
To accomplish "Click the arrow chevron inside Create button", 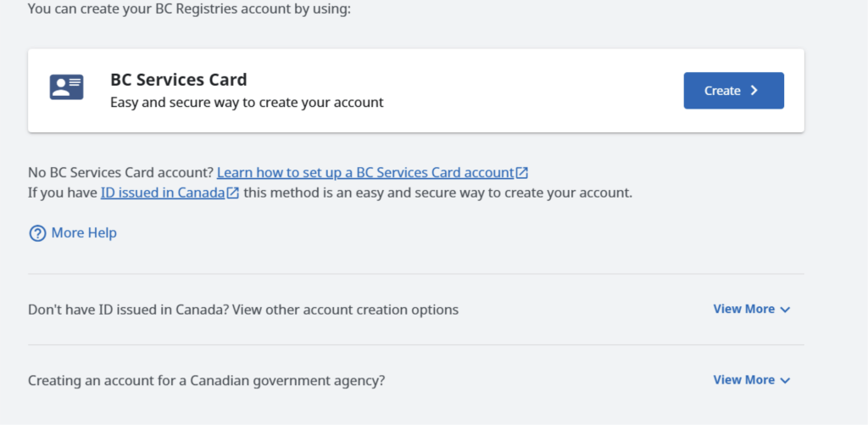I will [754, 90].
